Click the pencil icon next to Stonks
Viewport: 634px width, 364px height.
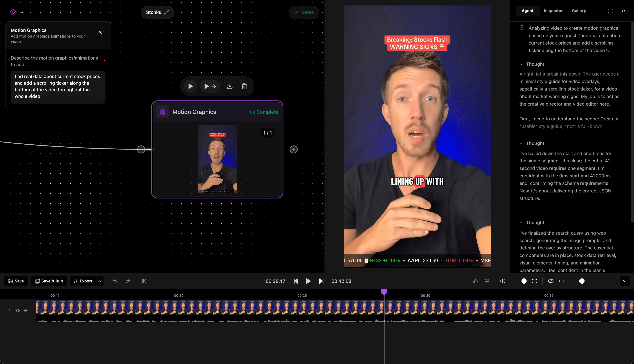click(166, 12)
